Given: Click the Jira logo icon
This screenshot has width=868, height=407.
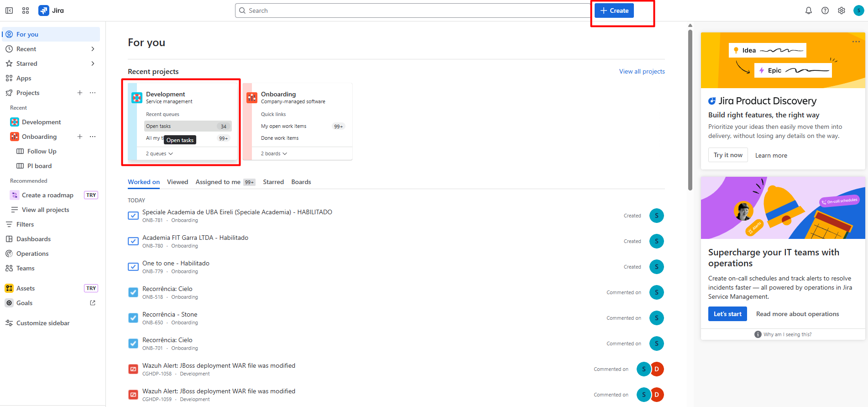Looking at the screenshot, I should click(44, 11).
